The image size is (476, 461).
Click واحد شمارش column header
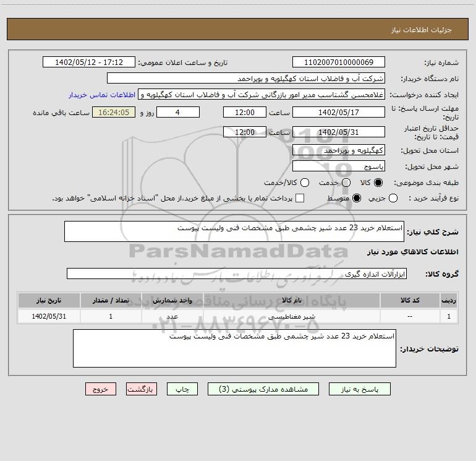click(172, 300)
